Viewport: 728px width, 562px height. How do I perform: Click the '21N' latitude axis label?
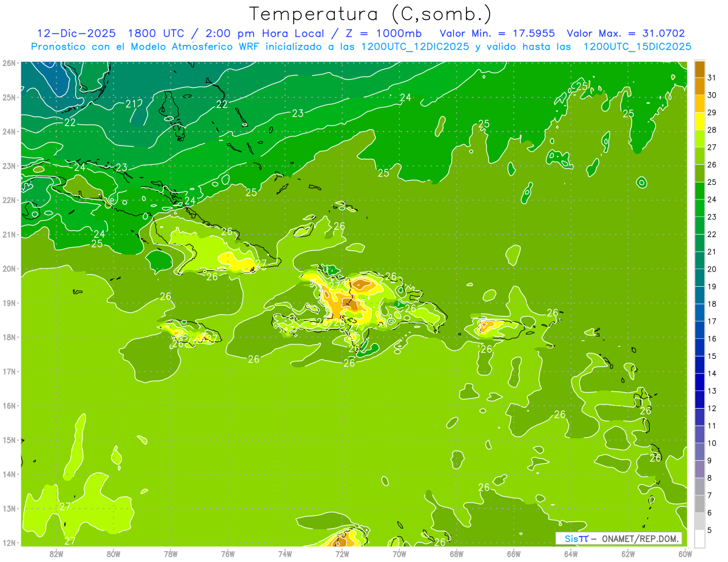tap(8, 234)
